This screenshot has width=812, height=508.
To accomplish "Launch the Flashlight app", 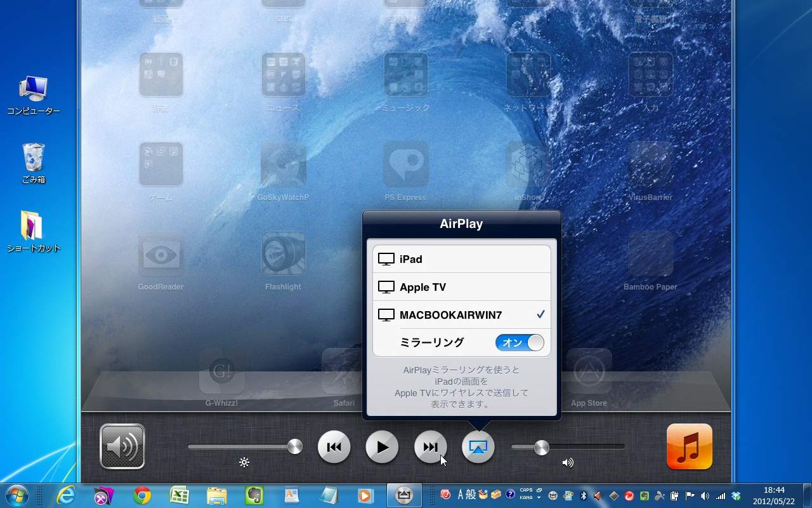I will pyautogui.click(x=283, y=254).
